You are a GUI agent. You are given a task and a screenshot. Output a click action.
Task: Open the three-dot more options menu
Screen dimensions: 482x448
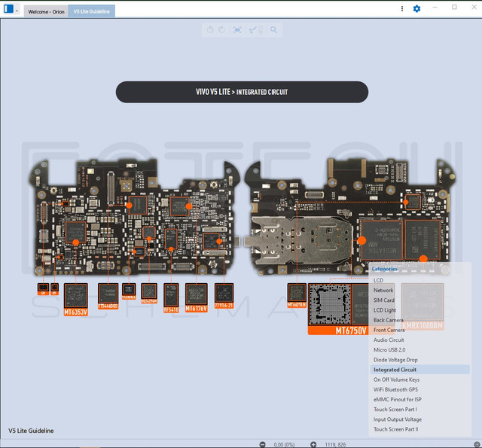click(402, 9)
